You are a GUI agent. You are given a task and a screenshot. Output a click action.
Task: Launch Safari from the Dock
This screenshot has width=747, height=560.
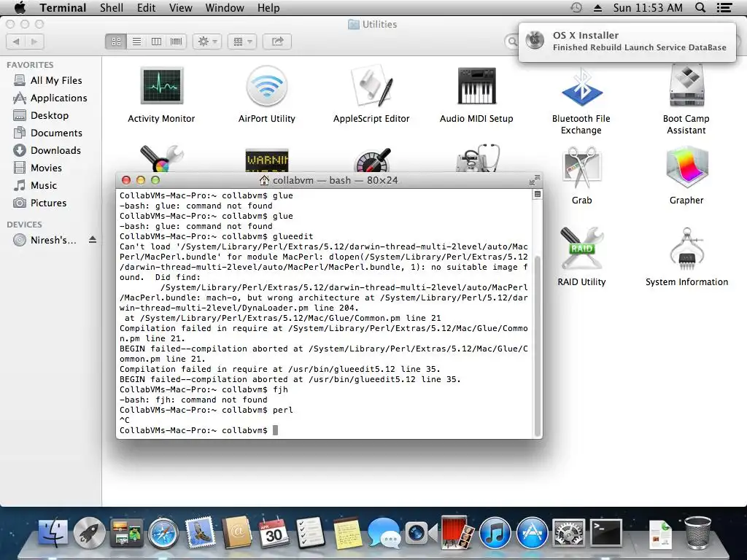[x=163, y=533]
